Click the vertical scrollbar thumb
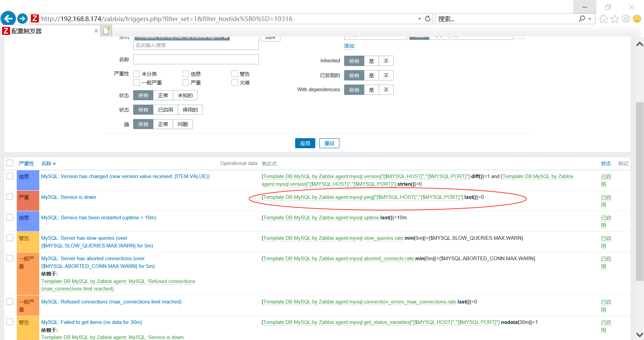644x340 pixels. (640, 191)
